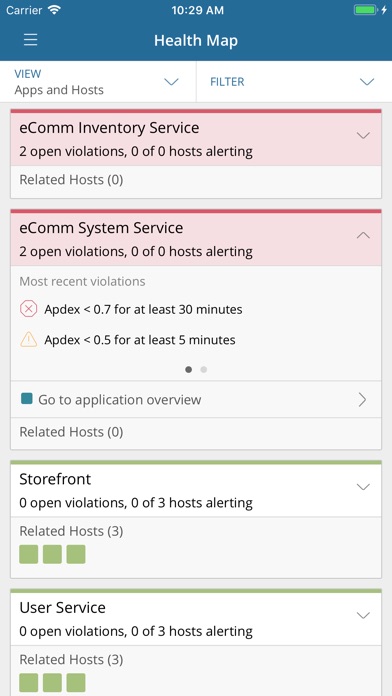Open Apdex < 0.7 for 30 minutes violation
The height and width of the screenshot is (696, 392).
coord(143,309)
